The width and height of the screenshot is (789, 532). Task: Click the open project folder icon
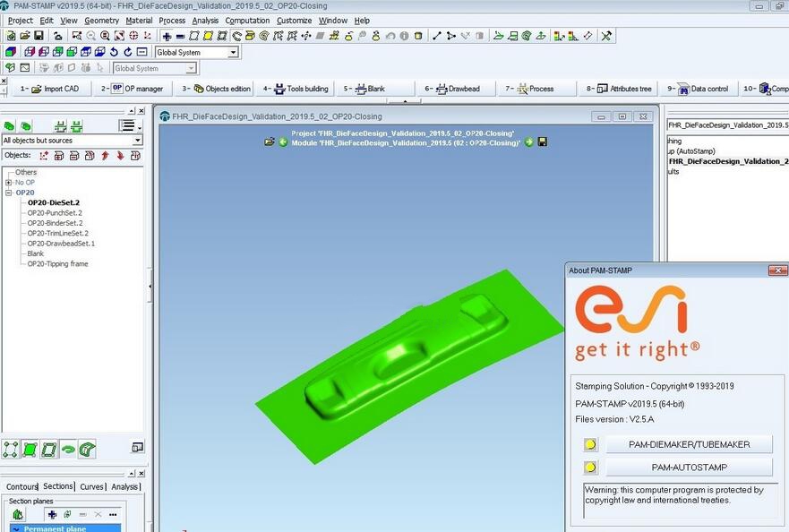pyautogui.click(x=25, y=36)
